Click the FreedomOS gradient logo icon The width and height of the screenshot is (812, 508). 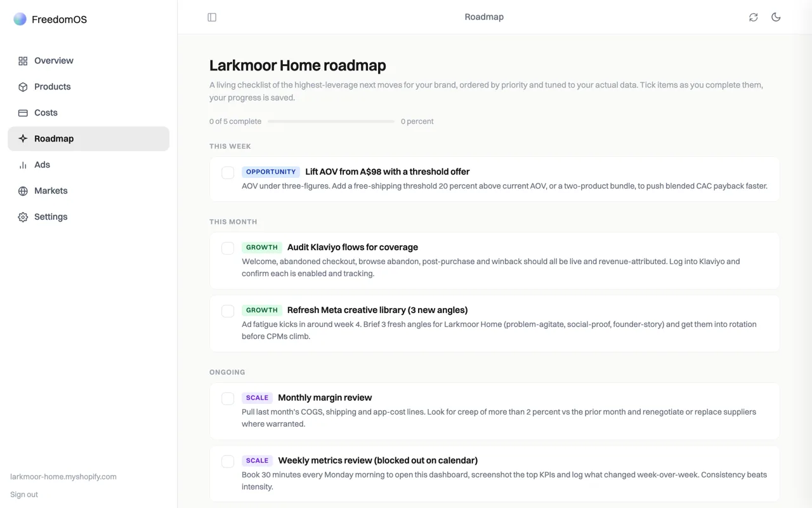tap(20, 19)
